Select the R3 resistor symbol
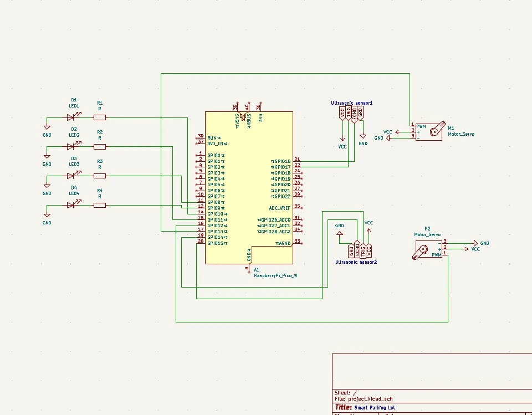532x415 pixels. 100,176
